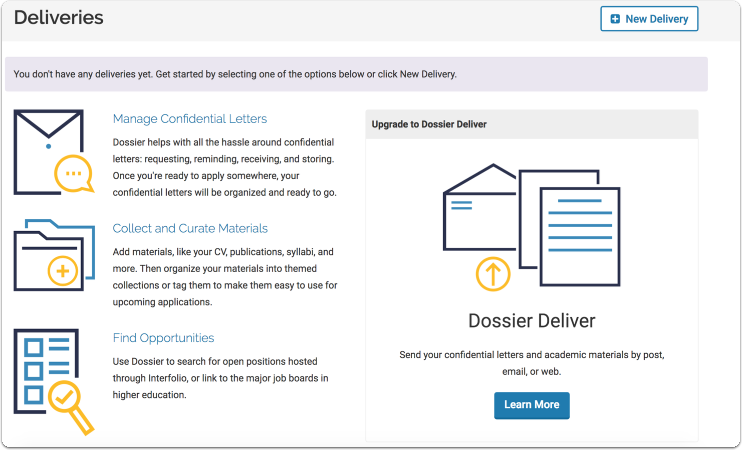
Task: Click the Deliveries page heading
Action: tap(59, 18)
